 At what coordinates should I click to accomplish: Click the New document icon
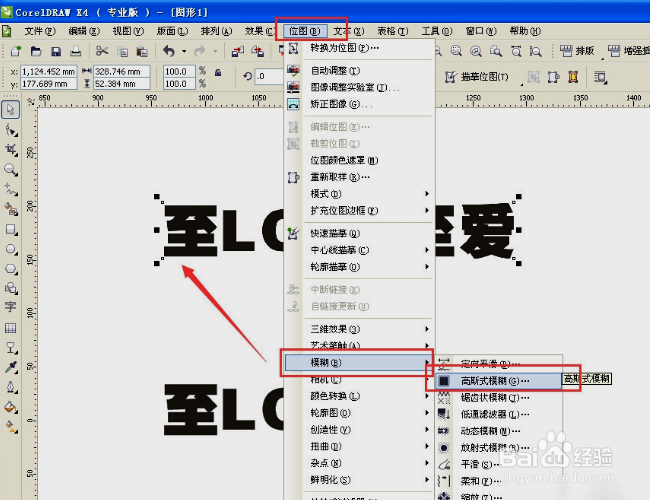pos(16,51)
